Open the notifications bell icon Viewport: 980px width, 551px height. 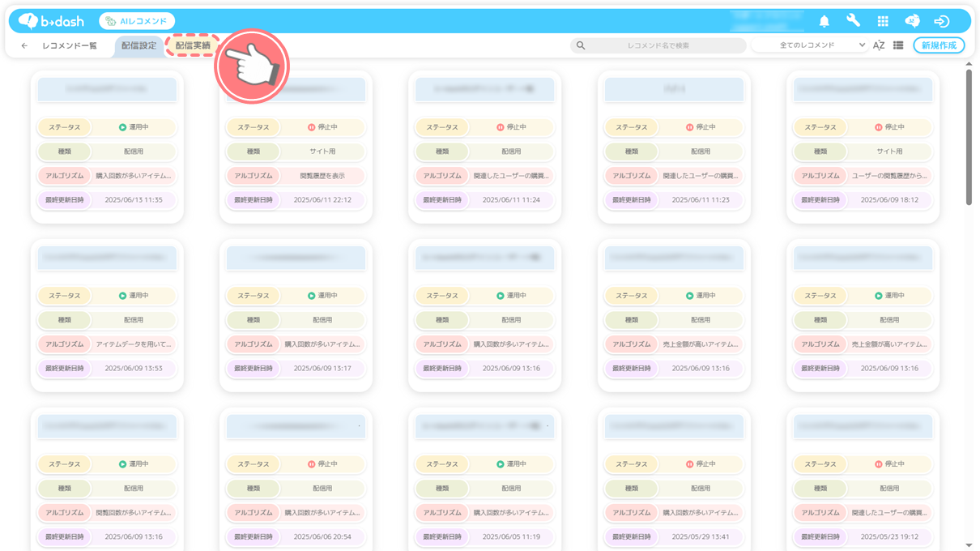click(x=824, y=21)
